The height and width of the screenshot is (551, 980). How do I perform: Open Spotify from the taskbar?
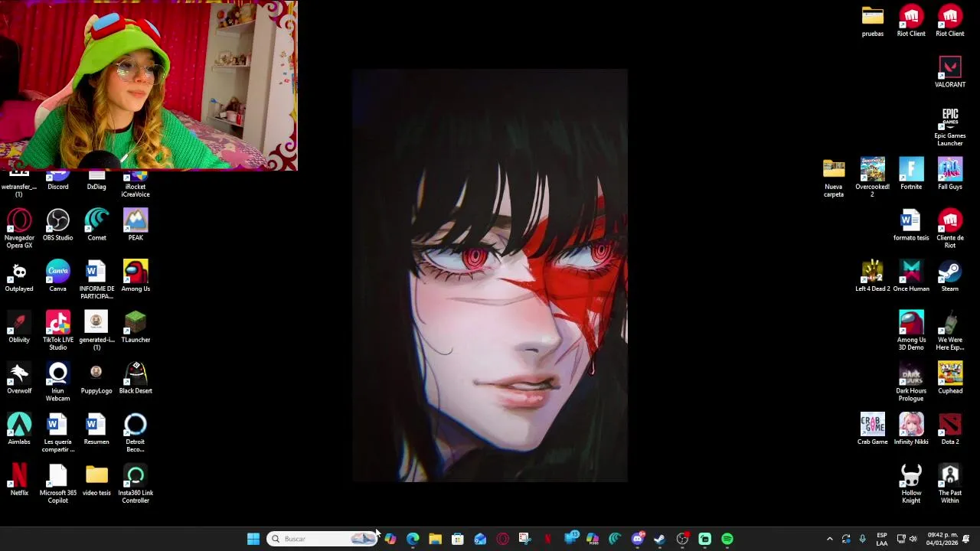tap(727, 539)
